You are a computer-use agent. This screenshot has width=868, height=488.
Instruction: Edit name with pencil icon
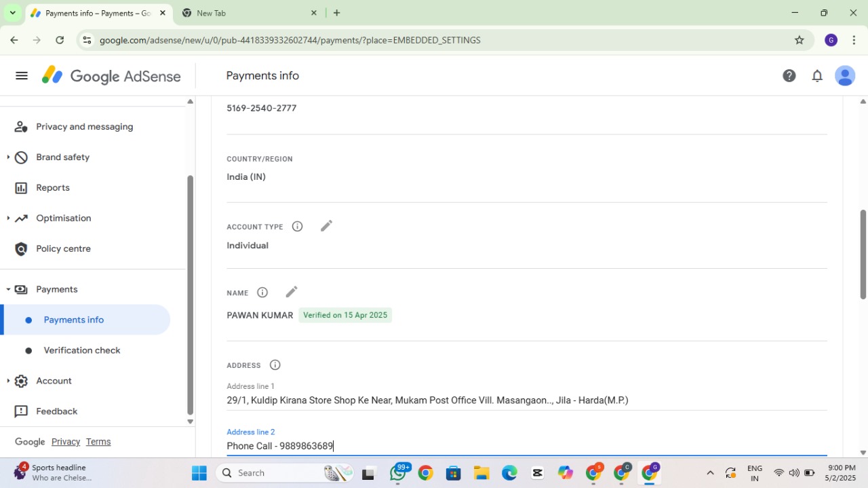[292, 292]
